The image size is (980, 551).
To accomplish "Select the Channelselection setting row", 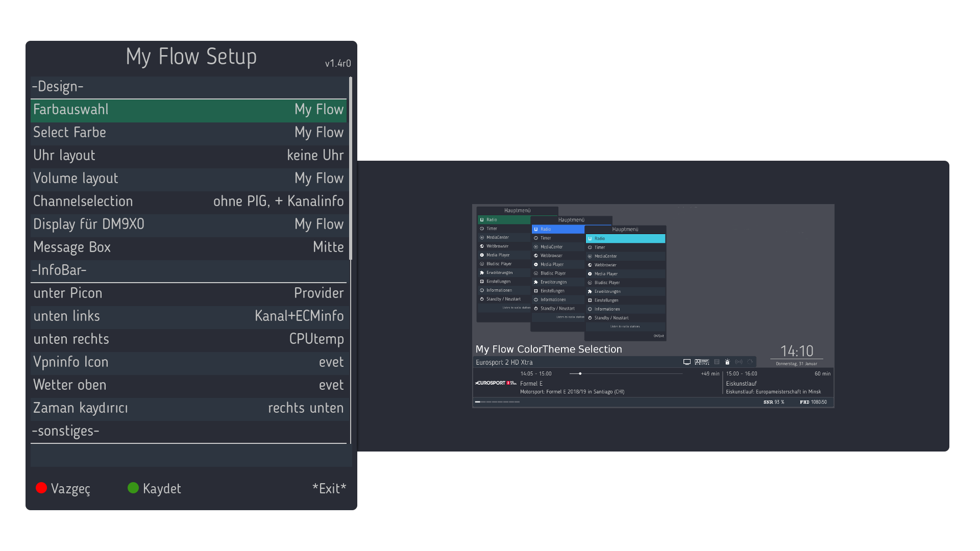I will pyautogui.click(x=188, y=202).
